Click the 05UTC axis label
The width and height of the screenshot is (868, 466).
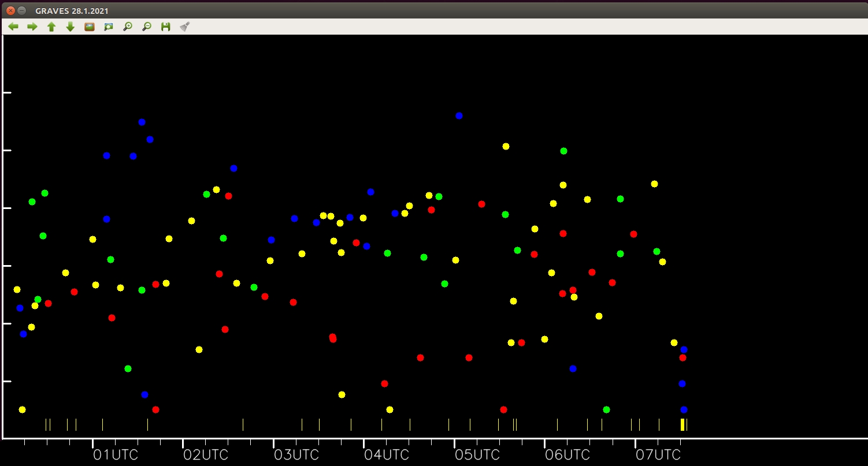pyautogui.click(x=477, y=455)
